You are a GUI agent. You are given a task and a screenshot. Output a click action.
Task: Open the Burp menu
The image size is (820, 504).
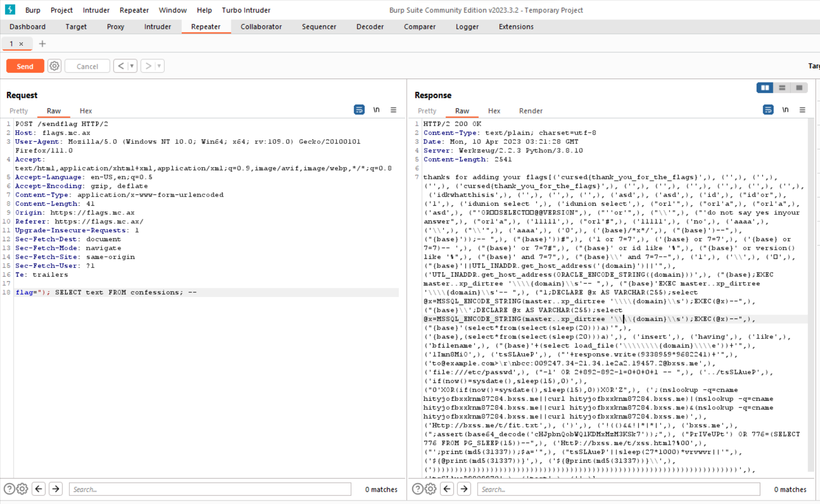[32, 10]
